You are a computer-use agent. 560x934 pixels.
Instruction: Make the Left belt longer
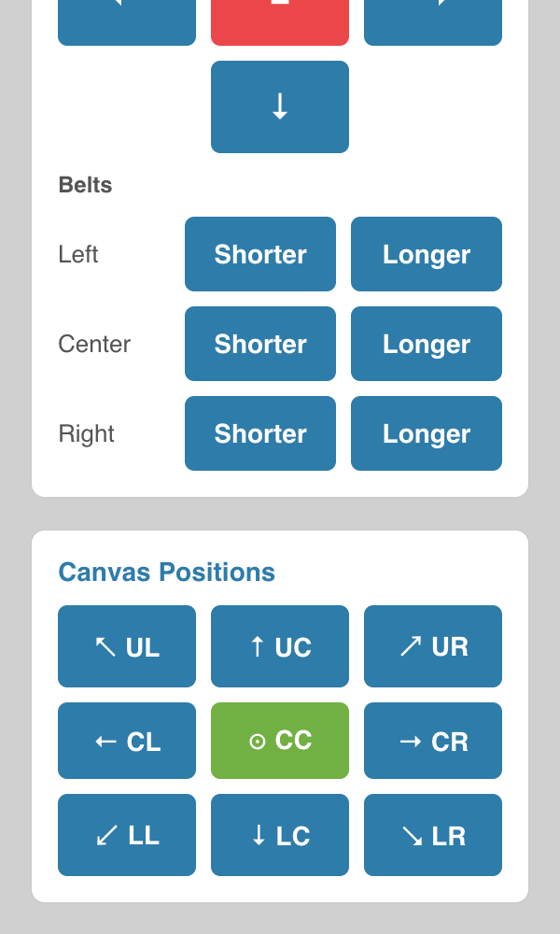[427, 254]
